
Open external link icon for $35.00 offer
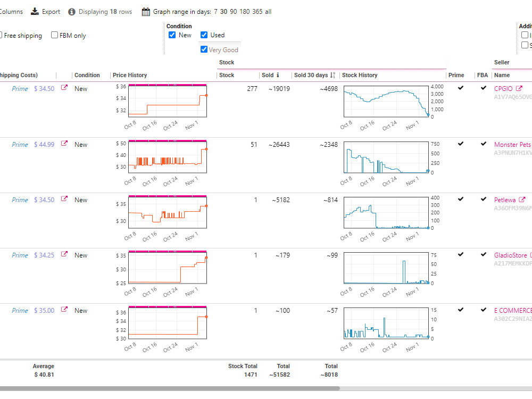tap(64, 309)
